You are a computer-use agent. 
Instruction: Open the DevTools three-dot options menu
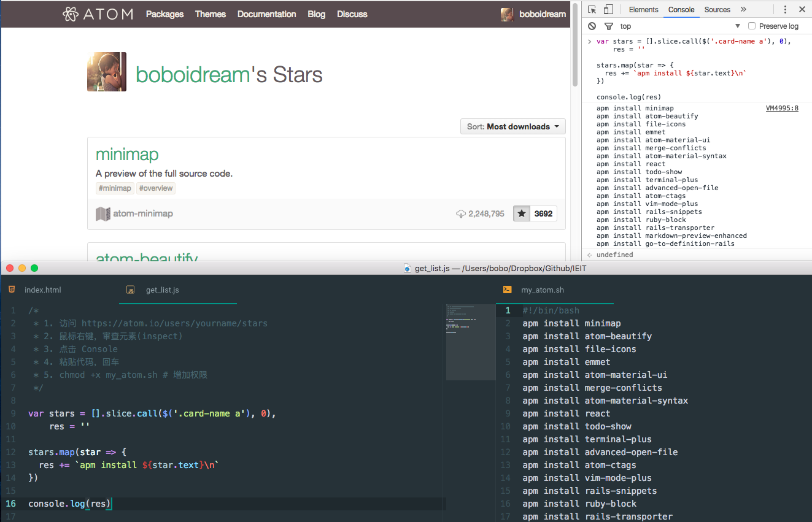(x=785, y=10)
